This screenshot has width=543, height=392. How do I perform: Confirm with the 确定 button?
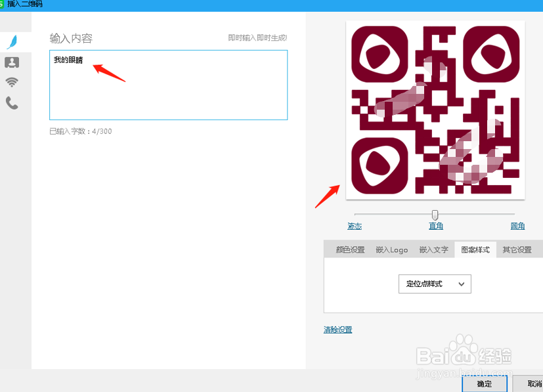coord(484,383)
